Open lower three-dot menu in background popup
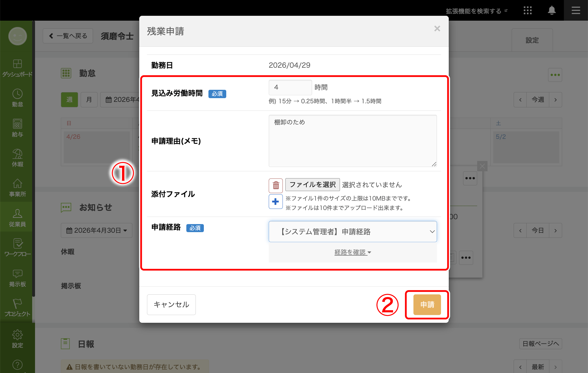Viewport: 588px width, 373px height. pos(466,258)
